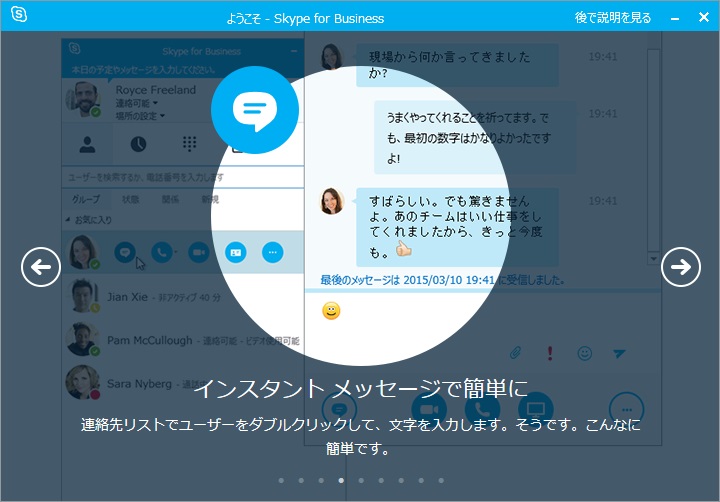Click the chat scrollbar down arrow
Image resolution: width=720 pixels, height=502 pixels.
click(653, 259)
